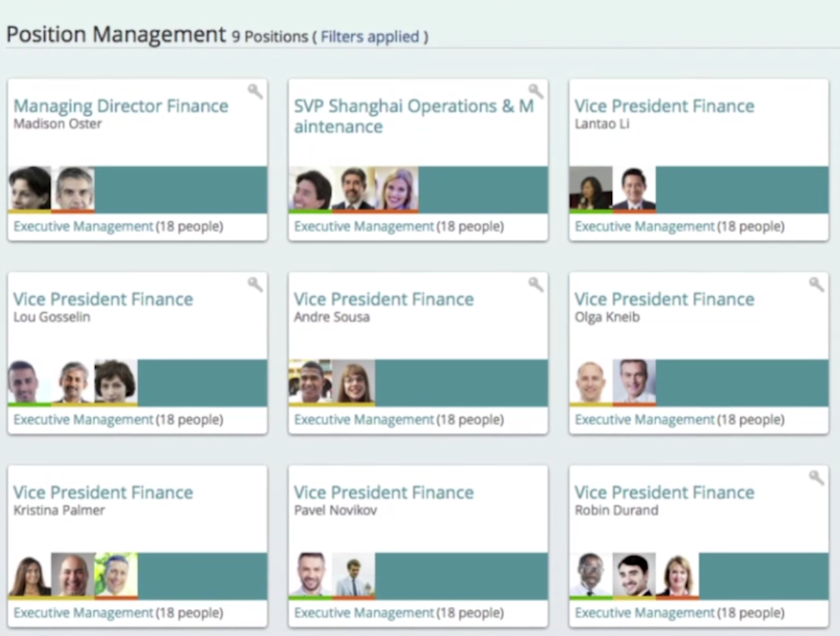Open the Managing Director Finance position title
The width and height of the screenshot is (840, 636).
[121, 106]
